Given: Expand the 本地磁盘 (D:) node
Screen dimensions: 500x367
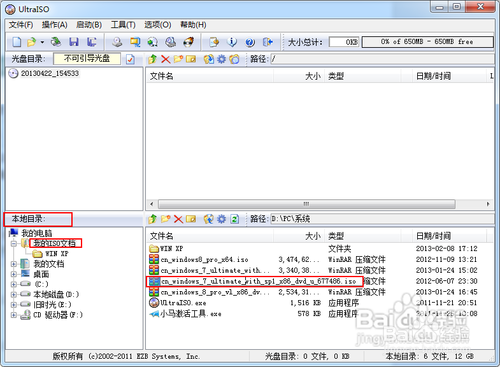Looking at the screenshot, I should coord(14,295).
